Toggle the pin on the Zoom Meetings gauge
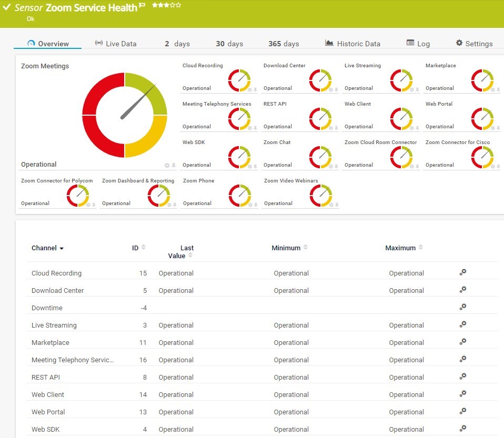The image size is (504, 438). [174, 165]
